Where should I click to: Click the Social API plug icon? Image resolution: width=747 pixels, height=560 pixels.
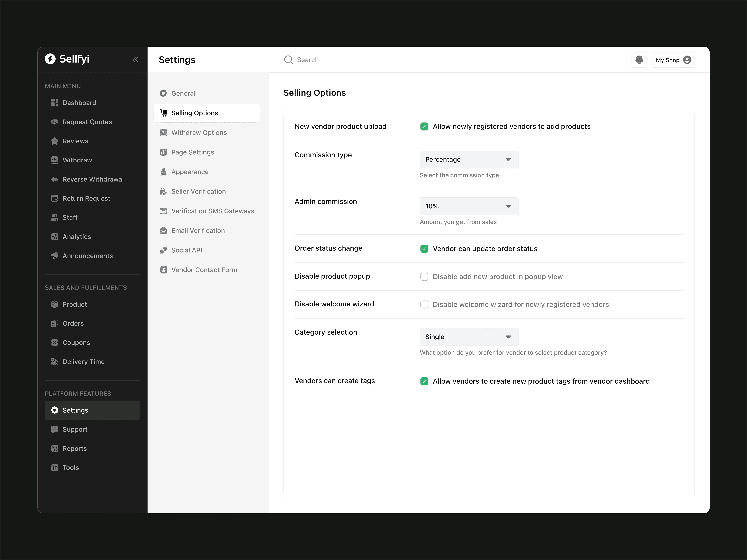[163, 250]
